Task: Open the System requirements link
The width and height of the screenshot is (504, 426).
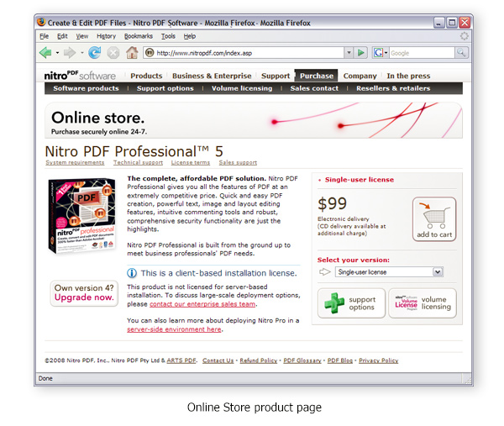Action: [x=75, y=162]
